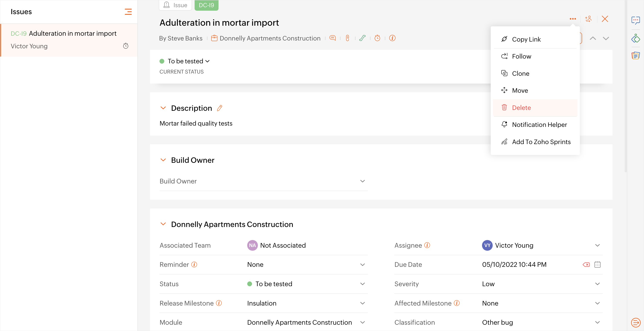Click the add follower icon at top right
The width and height of the screenshot is (644, 331).
click(x=589, y=19)
